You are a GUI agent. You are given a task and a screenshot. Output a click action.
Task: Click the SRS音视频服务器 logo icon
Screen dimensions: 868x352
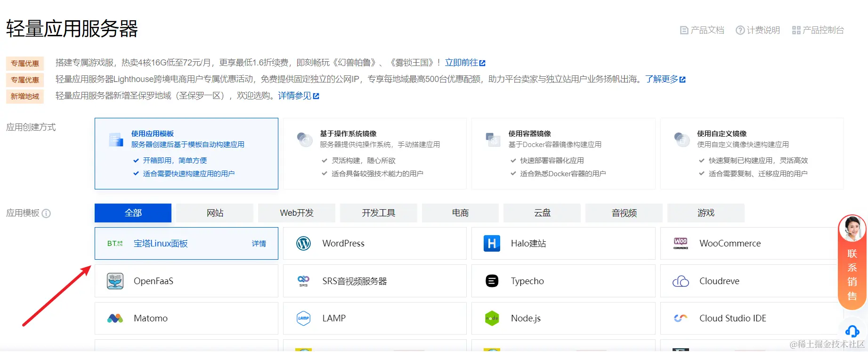pos(303,281)
